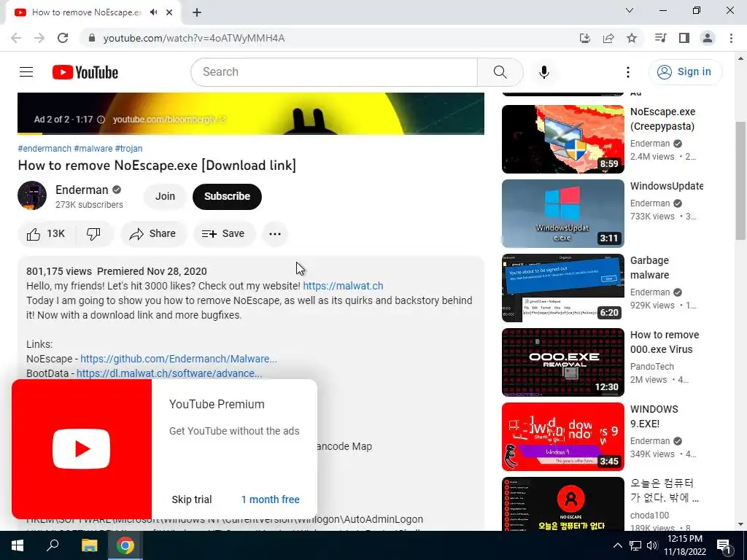The image size is (747, 560).
Task: Click the share this page icon in address bar
Action: coord(608,38)
